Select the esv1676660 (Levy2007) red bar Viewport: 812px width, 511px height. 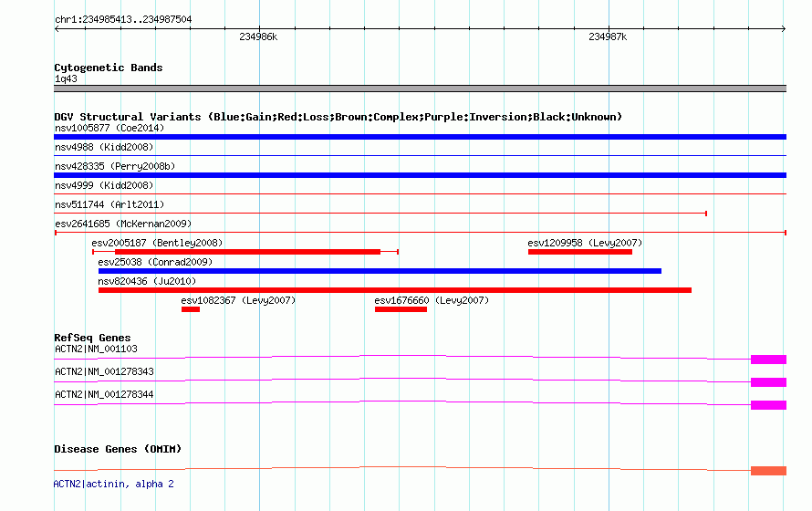pyautogui.click(x=401, y=309)
